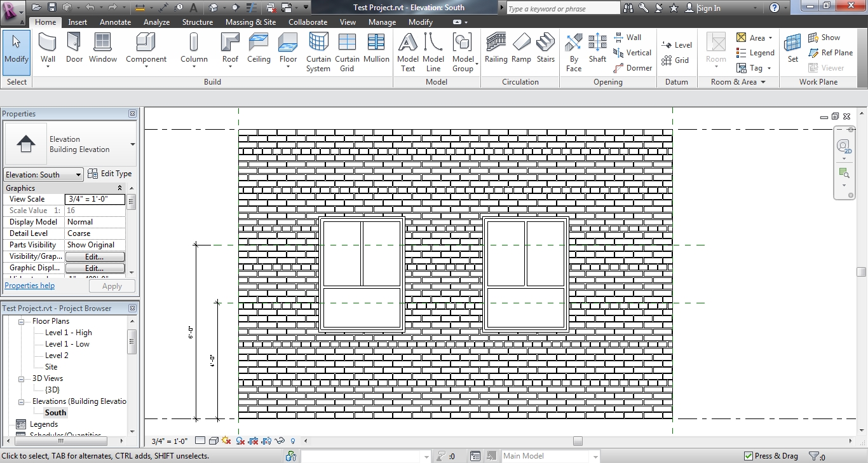Open the Elevation: South instance dropdown

point(43,175)
